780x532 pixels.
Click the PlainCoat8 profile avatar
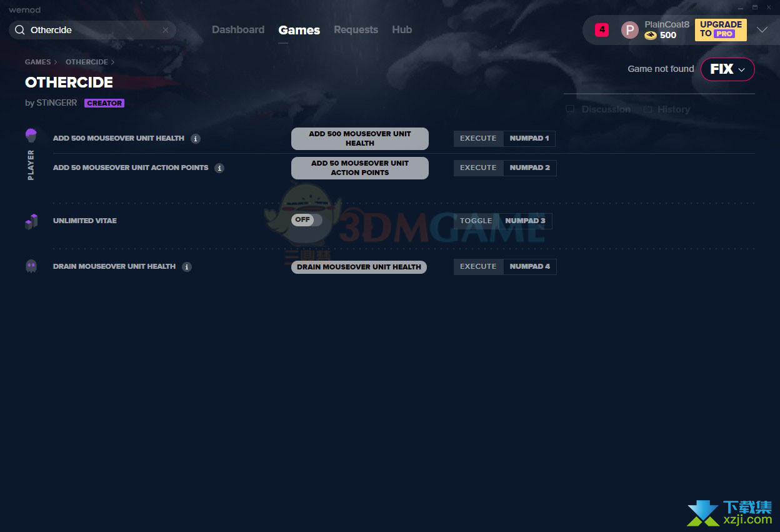pos(630,30)
